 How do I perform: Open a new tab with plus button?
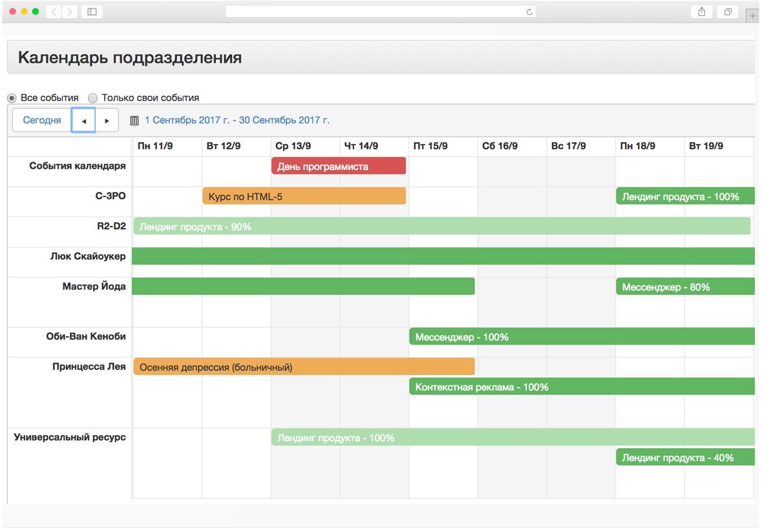coord(752,16)
